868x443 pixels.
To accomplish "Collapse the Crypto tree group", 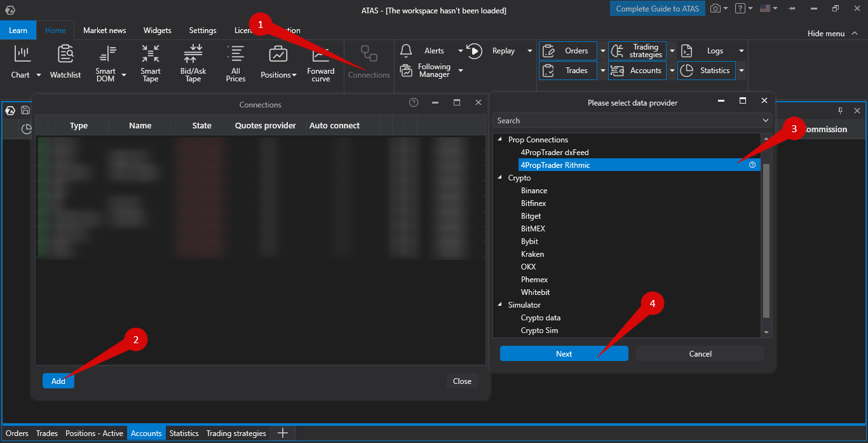I will (500, 178).
